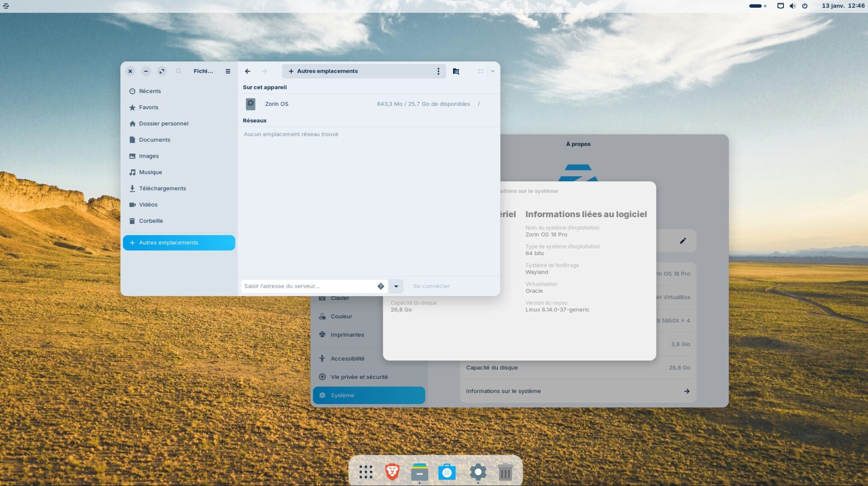
Task: Launch Brave browser from the dock
Action: (392, 472)
